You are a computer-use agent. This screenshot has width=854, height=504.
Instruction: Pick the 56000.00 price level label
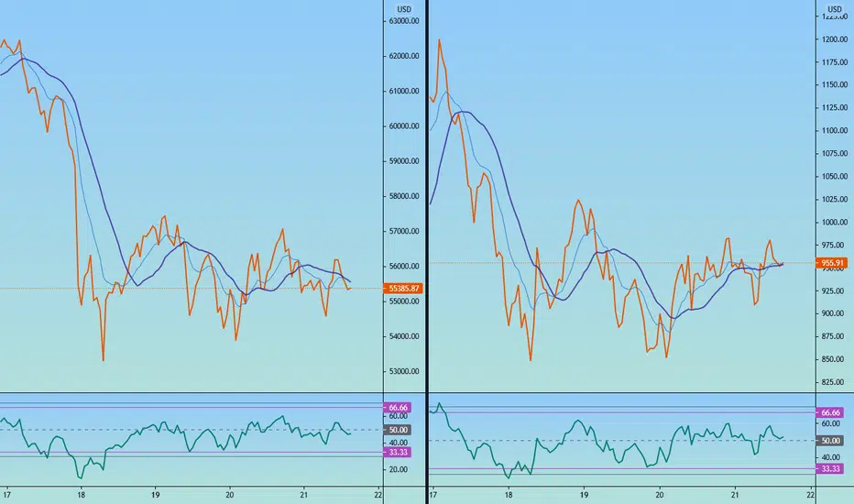[404, 267]
